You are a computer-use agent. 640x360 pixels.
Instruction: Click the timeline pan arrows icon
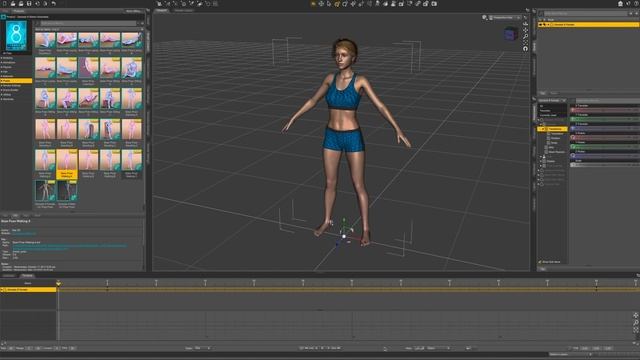636,315
